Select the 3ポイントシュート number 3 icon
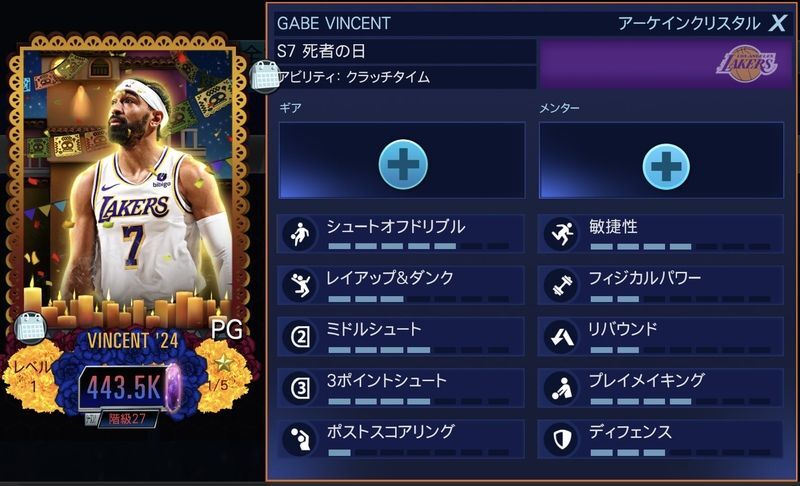Image resolution: width=800 pixels, height=486 pixels. 299,388
